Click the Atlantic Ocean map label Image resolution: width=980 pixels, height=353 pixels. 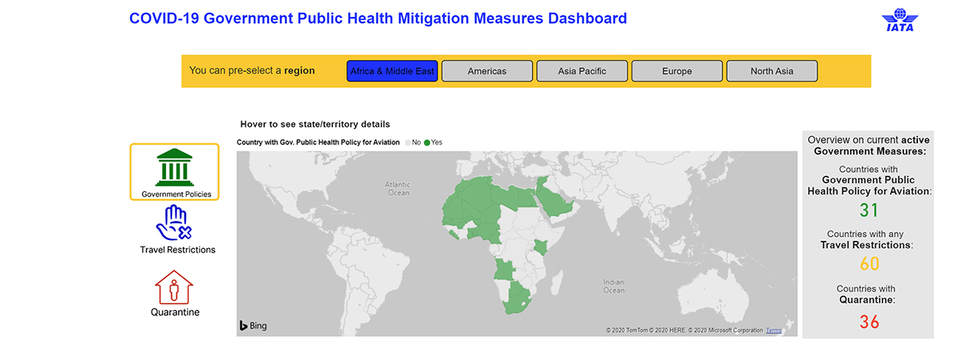pos(398,188)
